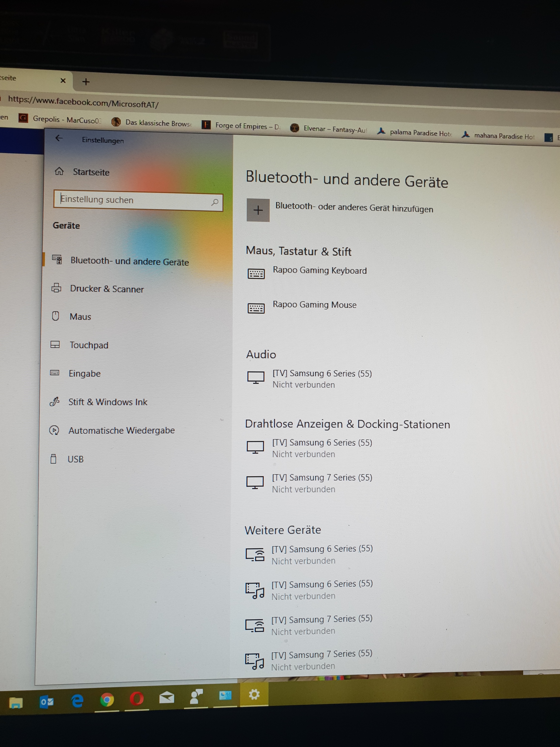Open mahana Paradise Hotel bookmark
The height and width of the screenshot is (747, 560).
pyautogui.click(x=498, y=135)
